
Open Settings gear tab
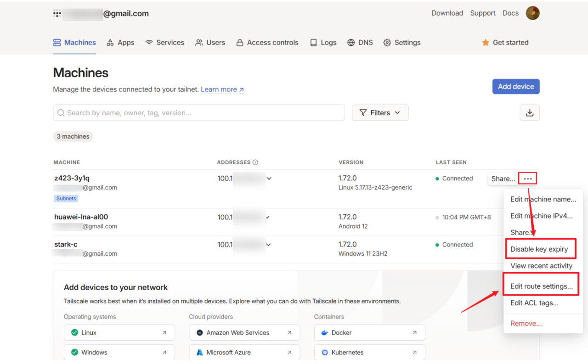pos(402,43)
